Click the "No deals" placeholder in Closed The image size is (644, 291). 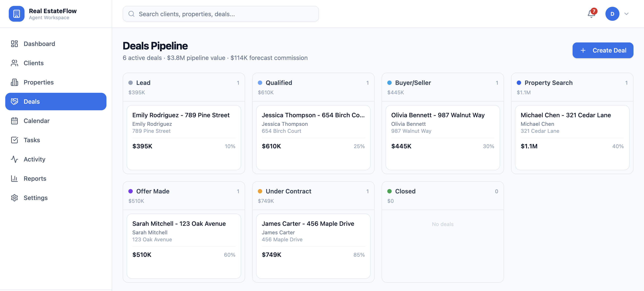442,224
